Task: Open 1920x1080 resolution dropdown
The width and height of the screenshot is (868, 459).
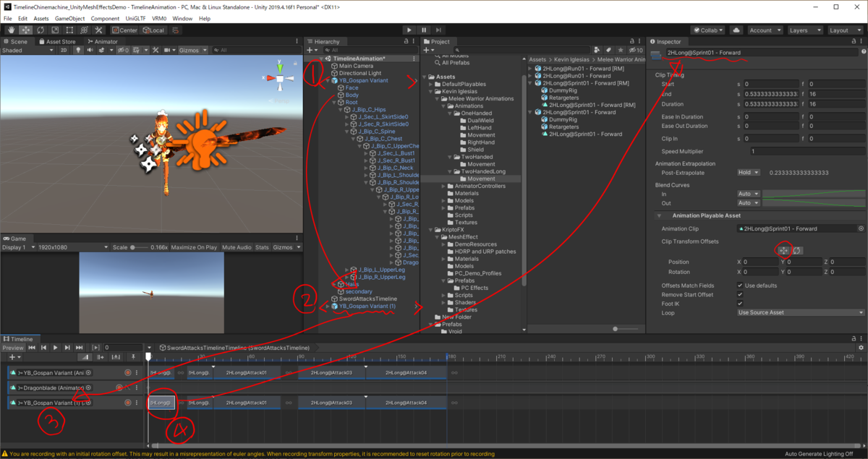Action: pos(72,247)
